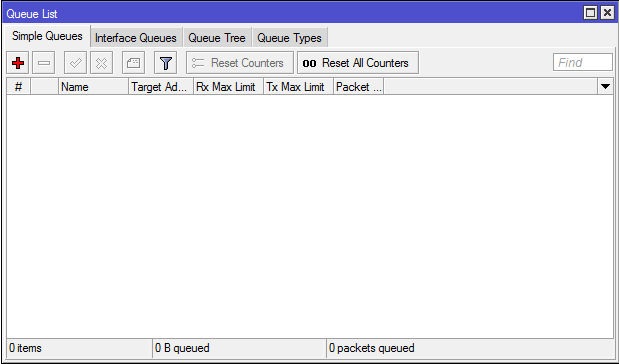Click the "0 packets queued" status text
The height and width of the screenshot is (364, 619).
371,348
